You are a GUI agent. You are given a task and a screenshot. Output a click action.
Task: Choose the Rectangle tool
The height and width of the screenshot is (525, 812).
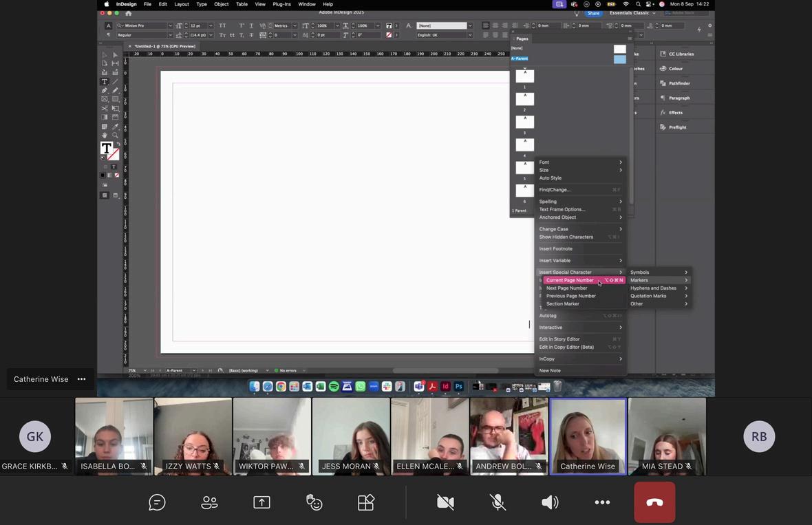(115, 99)
